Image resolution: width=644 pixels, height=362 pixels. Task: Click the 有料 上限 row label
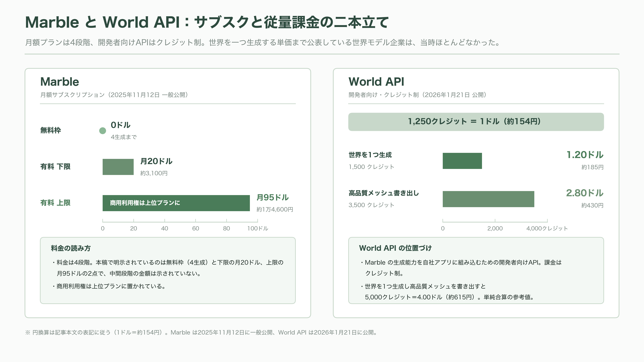(x=55, y=203)
